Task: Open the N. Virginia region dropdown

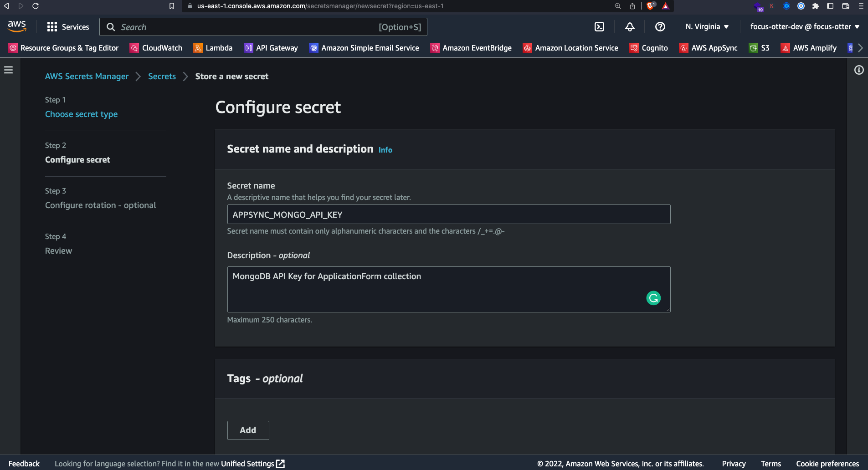Action: [x=707, y=26]
